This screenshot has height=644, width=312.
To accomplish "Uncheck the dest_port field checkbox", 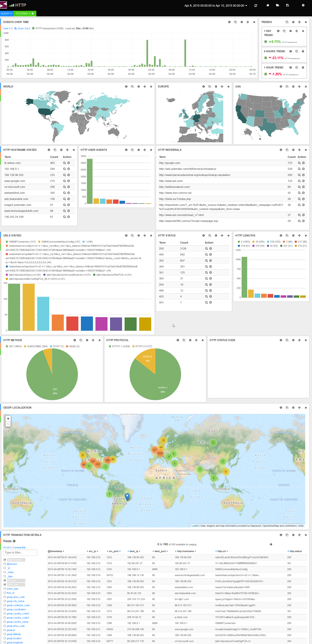I will coord(5,584).
